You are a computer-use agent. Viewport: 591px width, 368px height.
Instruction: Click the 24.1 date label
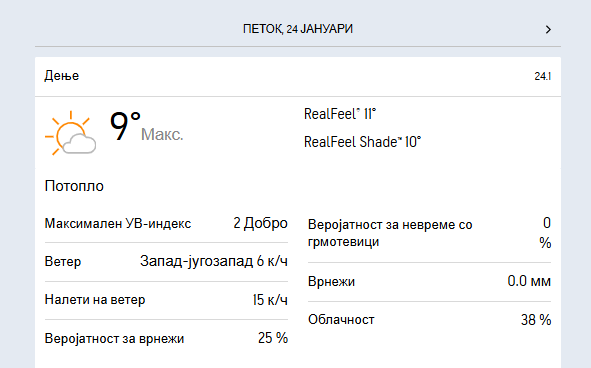[x=542, y=77]
